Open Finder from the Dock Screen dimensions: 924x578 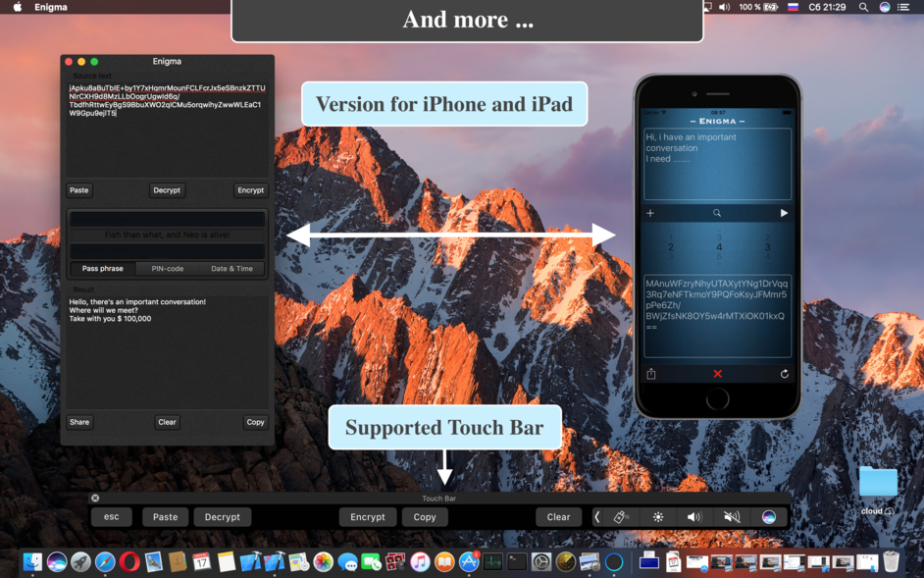click(x=32, y=562)
